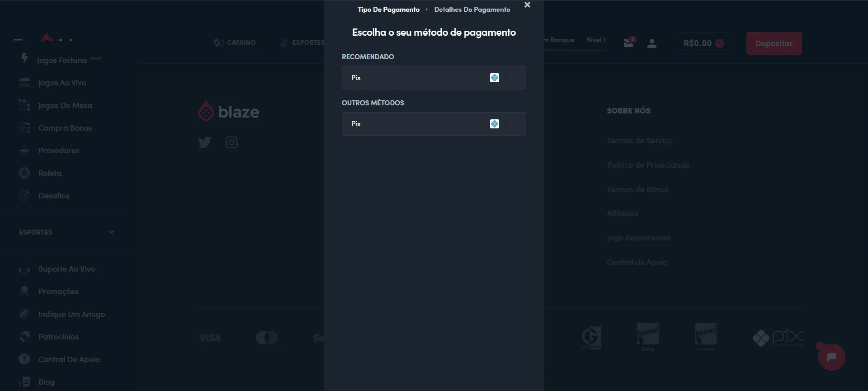This screenshot has height=391, width=868.
Task: Open Provedores in sidebar
Action: pos(59,151)
